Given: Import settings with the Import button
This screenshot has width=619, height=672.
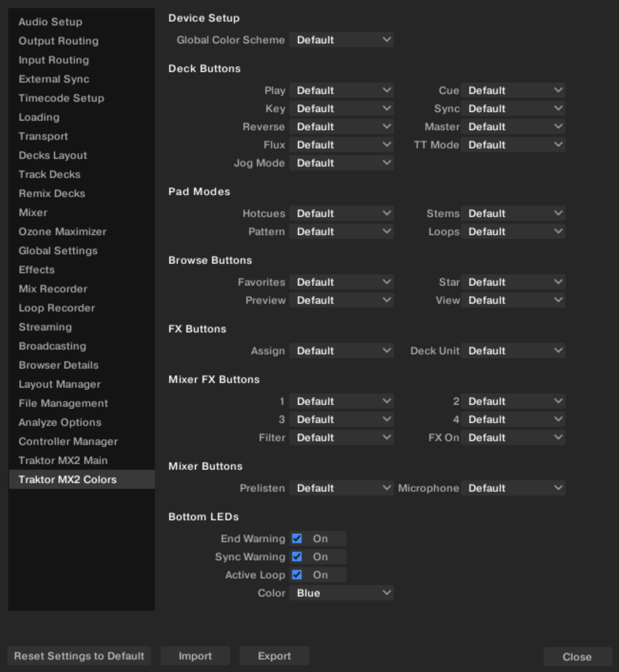Looking at the screenshot, I should 195,656.
